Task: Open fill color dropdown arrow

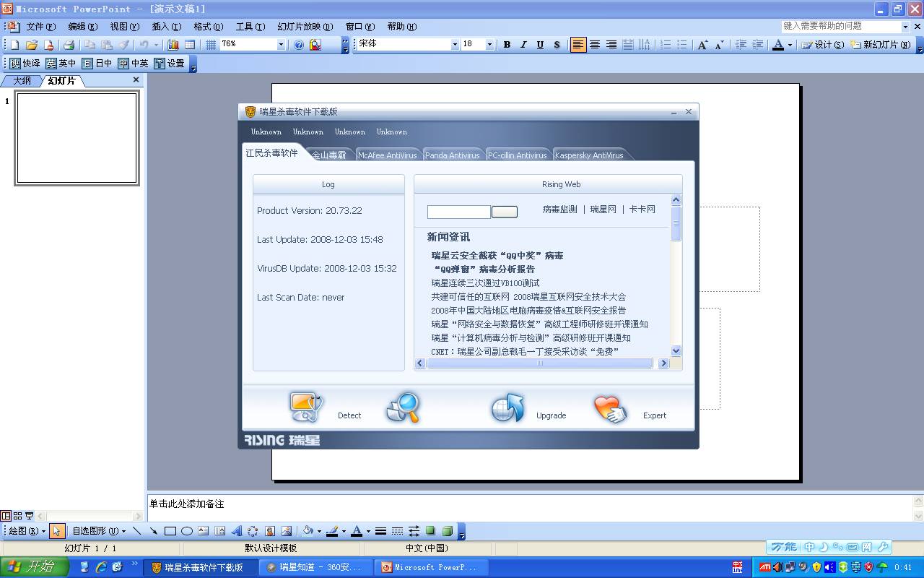Action: click(318, 531)
